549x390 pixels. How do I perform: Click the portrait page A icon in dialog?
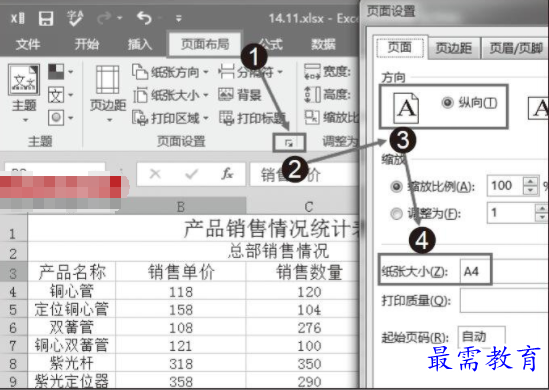[405, 107]
